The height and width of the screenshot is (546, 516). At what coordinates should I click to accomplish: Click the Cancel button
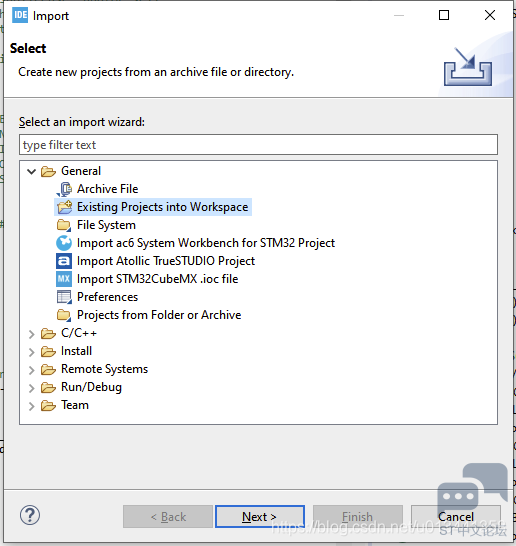456,517
